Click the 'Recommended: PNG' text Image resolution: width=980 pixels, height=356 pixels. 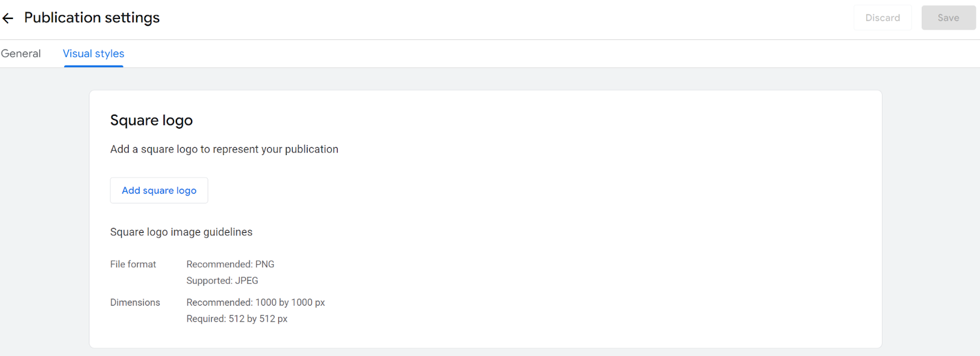coord(230,265)
